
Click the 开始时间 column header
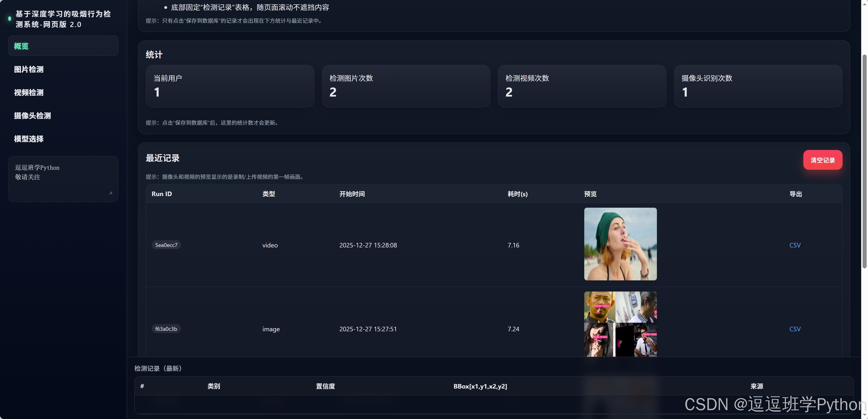352,194
